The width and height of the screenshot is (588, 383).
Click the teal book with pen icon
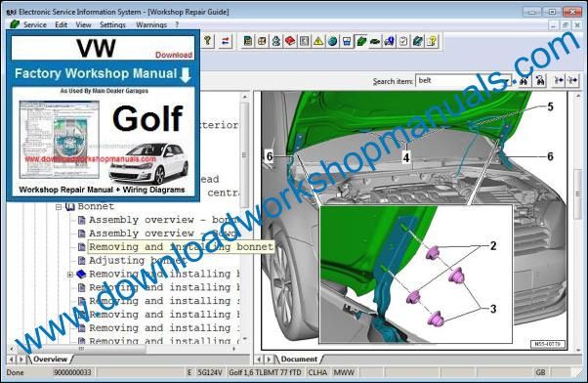pos(417,40)
